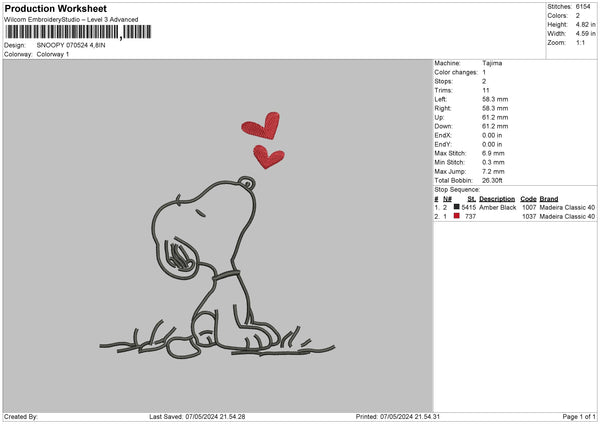Viewport: 600px width, 424px height.
Task: Click the Colors value 2
Action: point(578,16)
